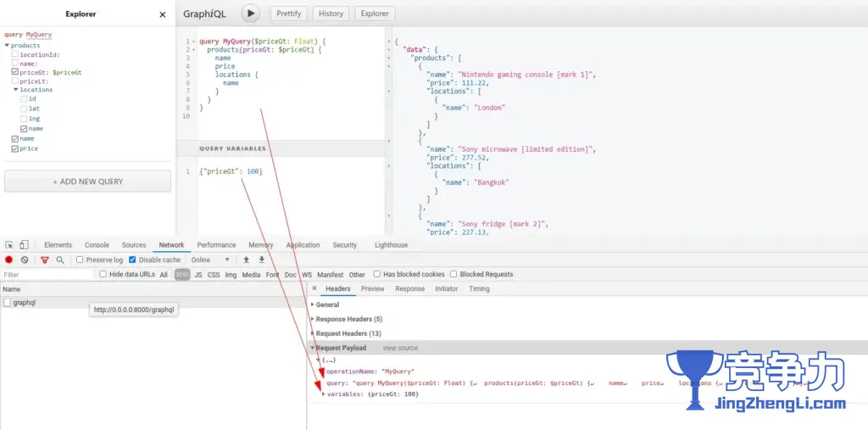
Task: Tick the Has blocked cookies checkbox
Action: (x=377, y=274)
